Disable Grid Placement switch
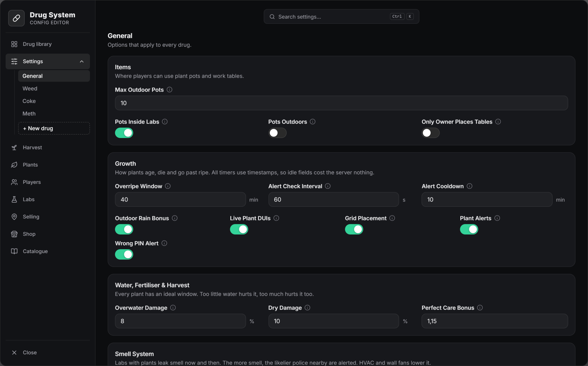588x366 pixels. point(354,229)
